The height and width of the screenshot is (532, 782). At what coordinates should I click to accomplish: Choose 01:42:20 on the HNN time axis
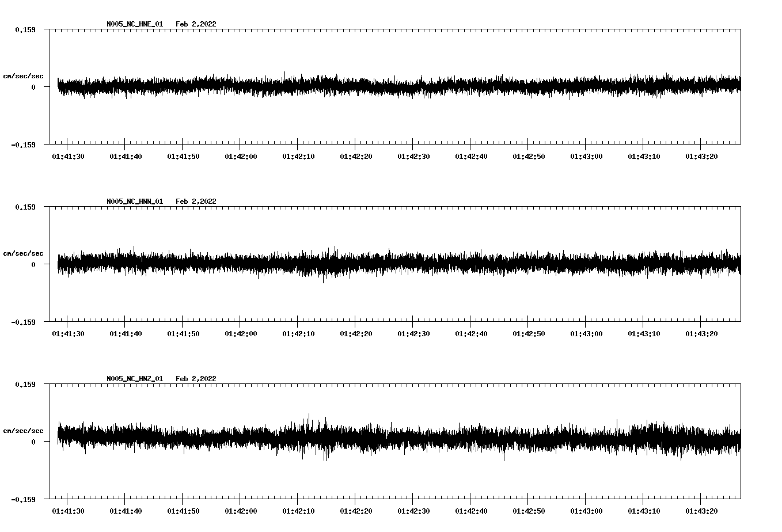click(356, 334)
